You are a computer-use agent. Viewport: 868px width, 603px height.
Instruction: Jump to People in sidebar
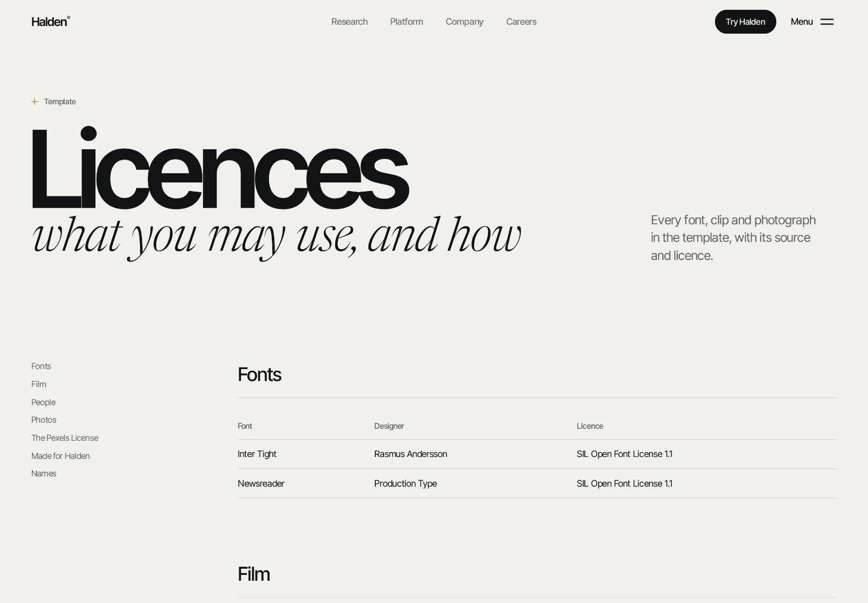(43, 402)
